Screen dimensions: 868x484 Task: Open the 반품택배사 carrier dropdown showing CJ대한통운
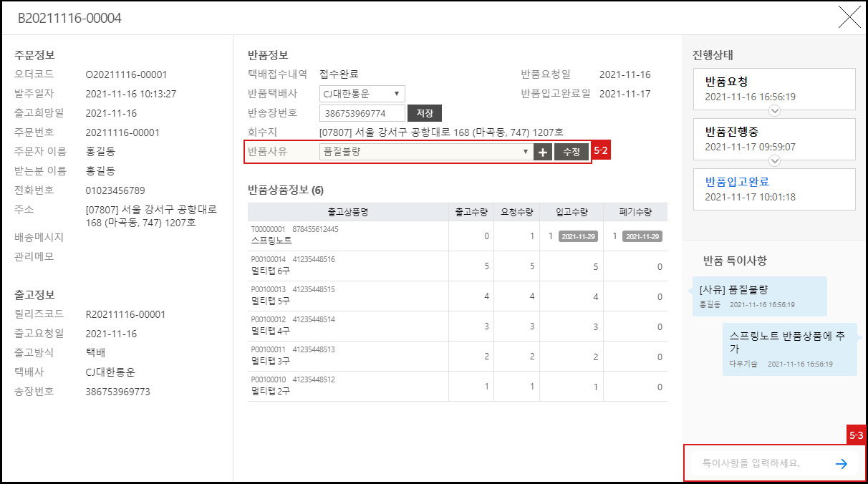coord(361,93)
